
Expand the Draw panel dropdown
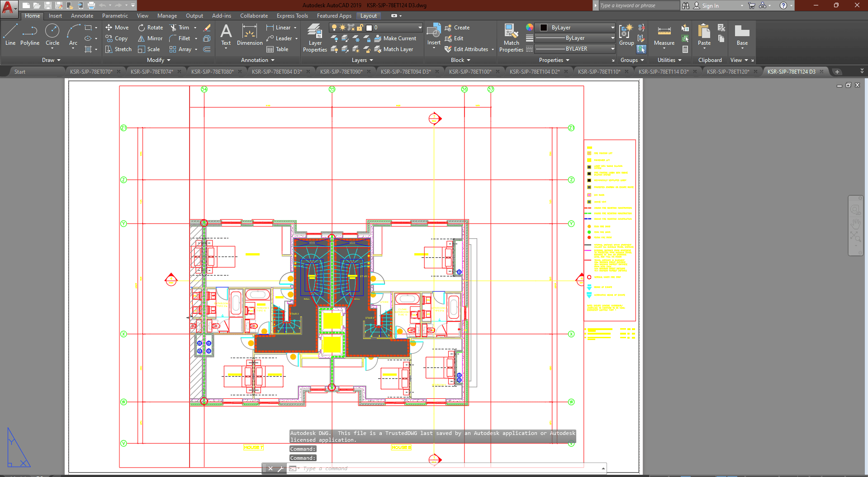(x=51, y=60)
